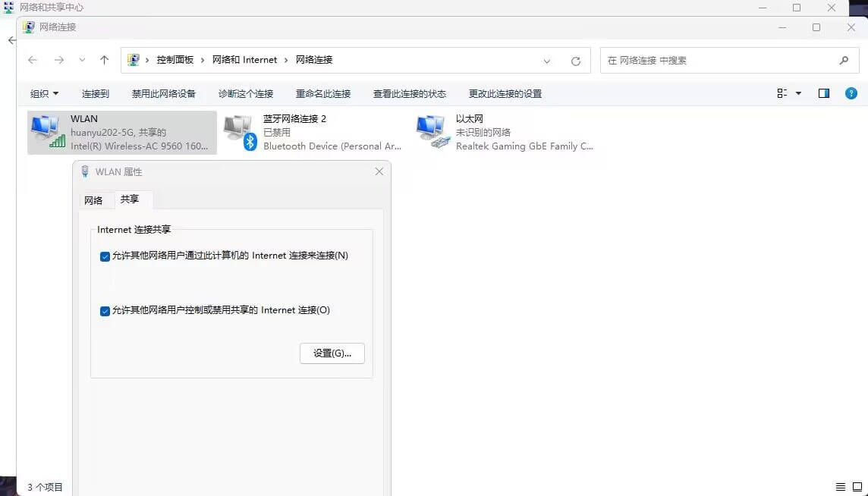Uncheck 允许其他网络用户通过此计算机的 Internet 连接来连接
868x496 pixels.
point(105,256)
